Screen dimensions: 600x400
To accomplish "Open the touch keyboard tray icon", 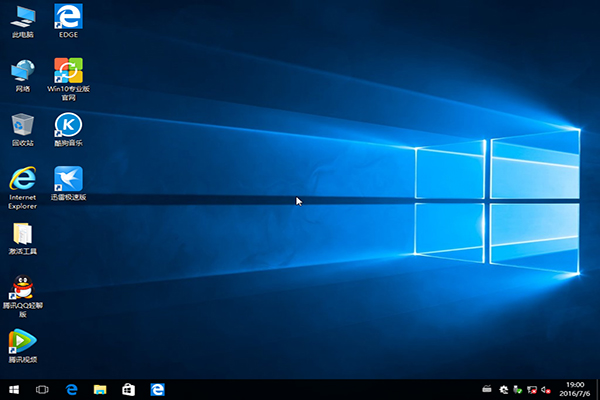I will [x=486, y=388].
